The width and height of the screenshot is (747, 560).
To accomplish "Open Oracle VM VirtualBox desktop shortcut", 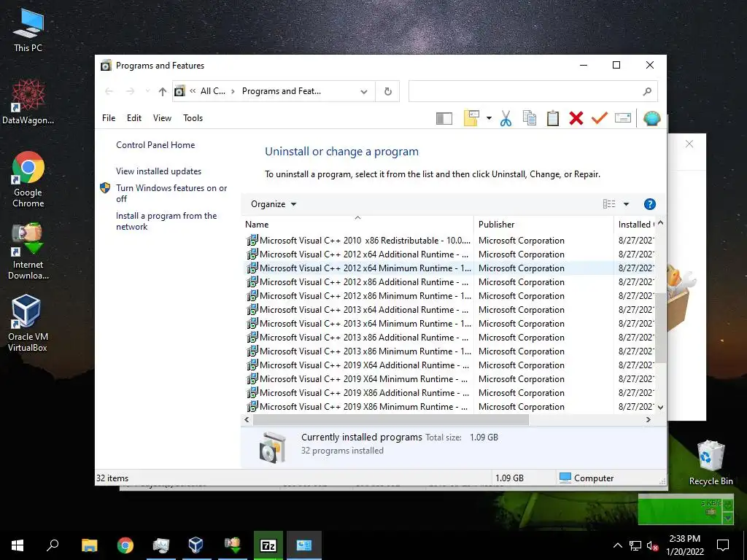I will coord(28,323).
